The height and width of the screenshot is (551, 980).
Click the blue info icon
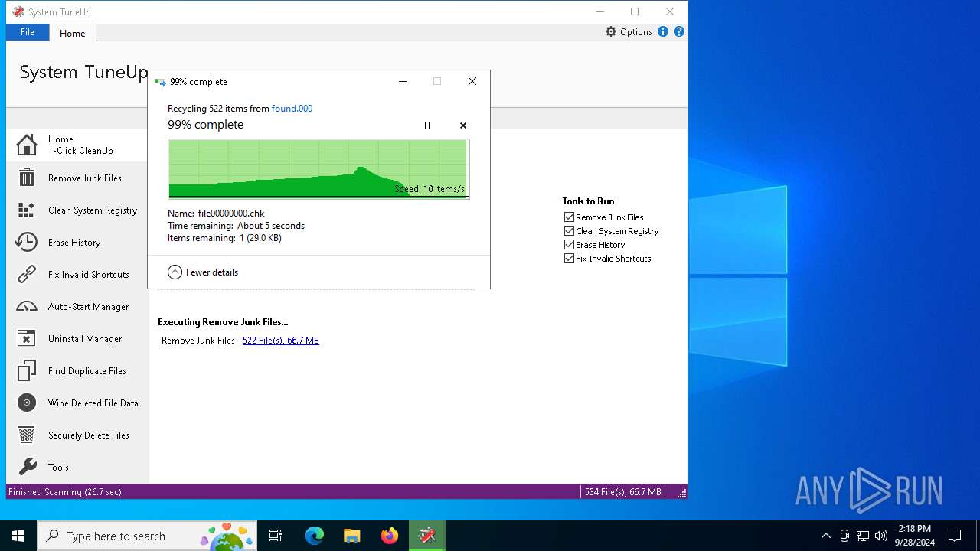point(663,31)
